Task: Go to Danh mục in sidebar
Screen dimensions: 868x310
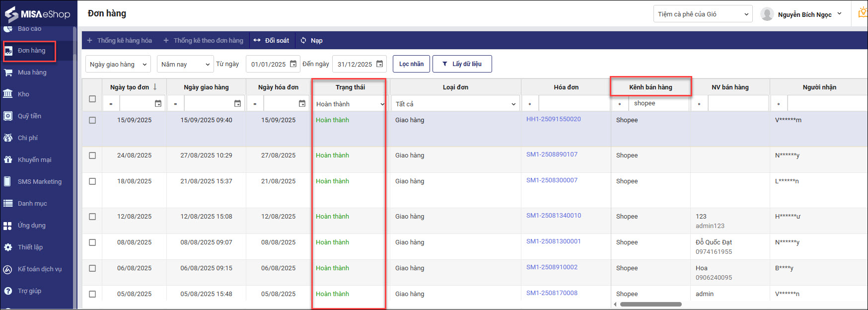Action: coord(32,203)
